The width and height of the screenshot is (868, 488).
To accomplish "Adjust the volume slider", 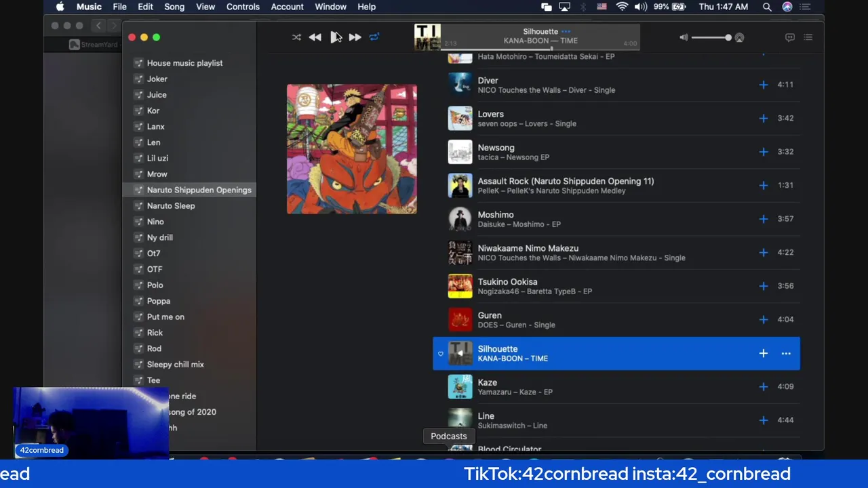I will tap(711, 38).
